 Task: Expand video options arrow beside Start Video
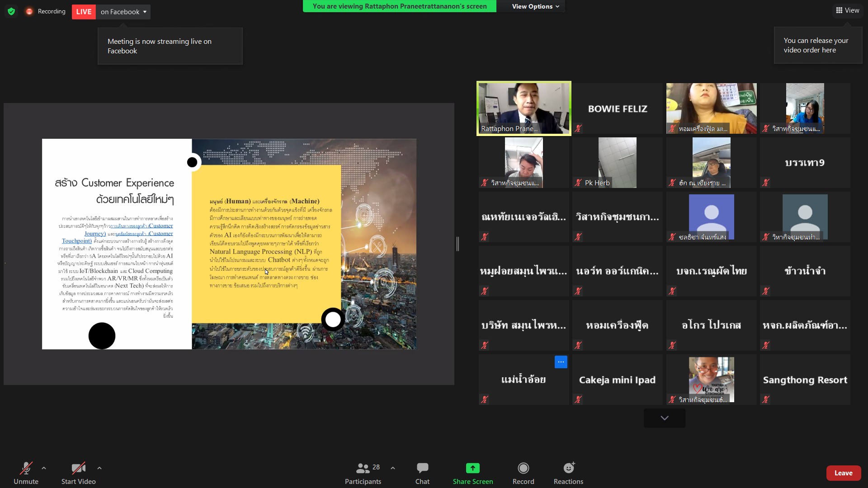(99, 468)
